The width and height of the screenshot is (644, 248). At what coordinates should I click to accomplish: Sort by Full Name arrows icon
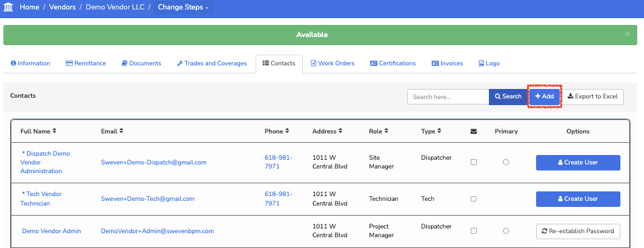54,131
